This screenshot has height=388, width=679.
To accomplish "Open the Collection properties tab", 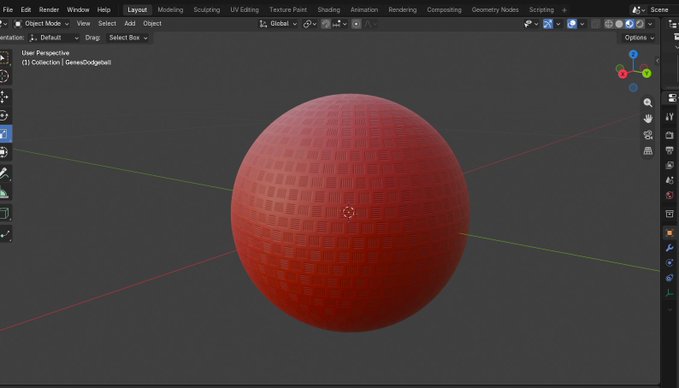I will pos(669,213).
